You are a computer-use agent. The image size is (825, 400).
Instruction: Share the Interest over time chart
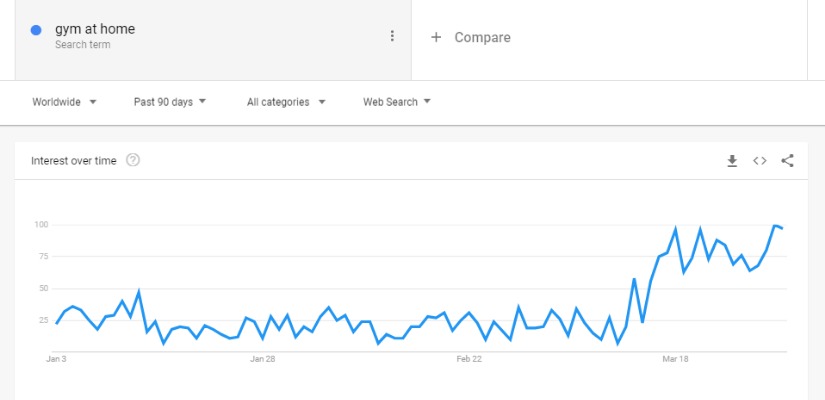[x=787, y=161]
